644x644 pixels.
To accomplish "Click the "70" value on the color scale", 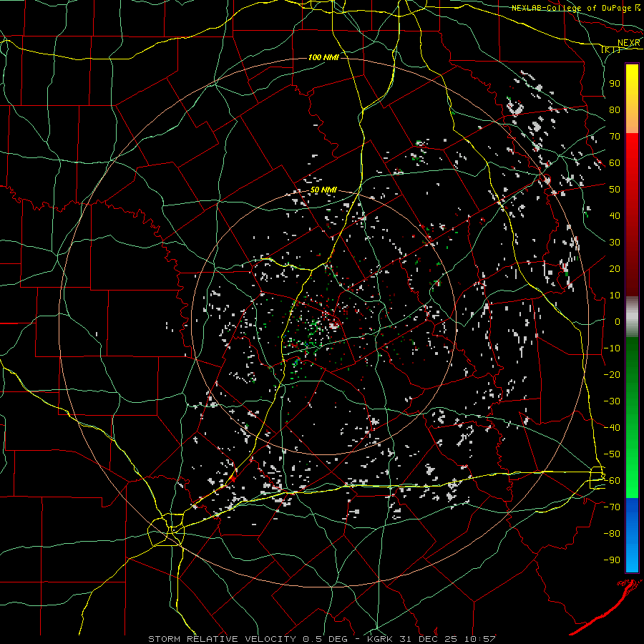I will coord(615,137).
